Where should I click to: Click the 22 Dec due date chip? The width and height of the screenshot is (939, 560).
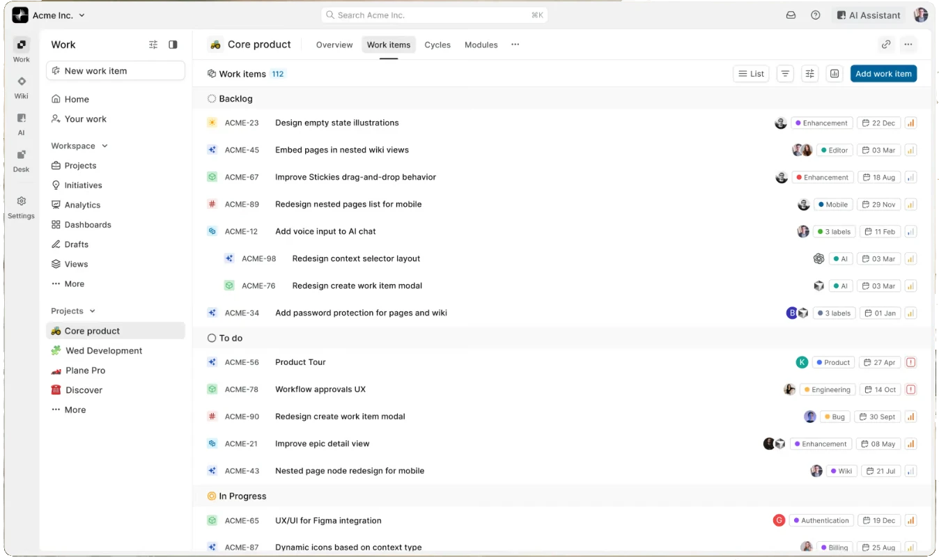[879, 123]
